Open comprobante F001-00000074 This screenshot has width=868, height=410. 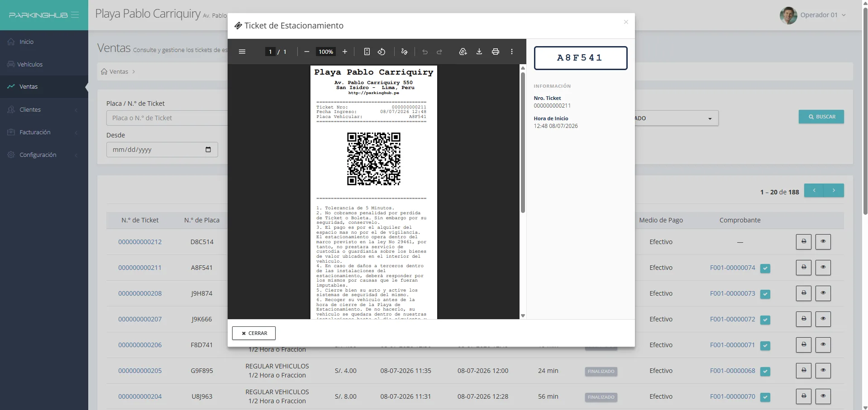[733, 268]
